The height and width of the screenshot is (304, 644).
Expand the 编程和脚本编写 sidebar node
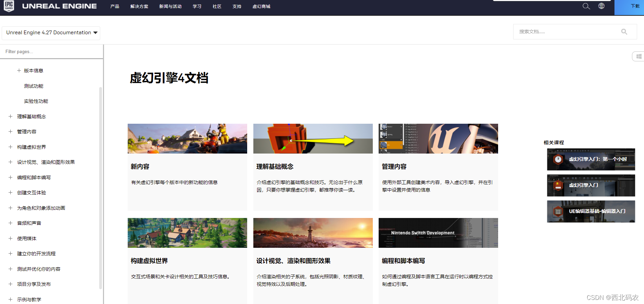coord(10,178)
